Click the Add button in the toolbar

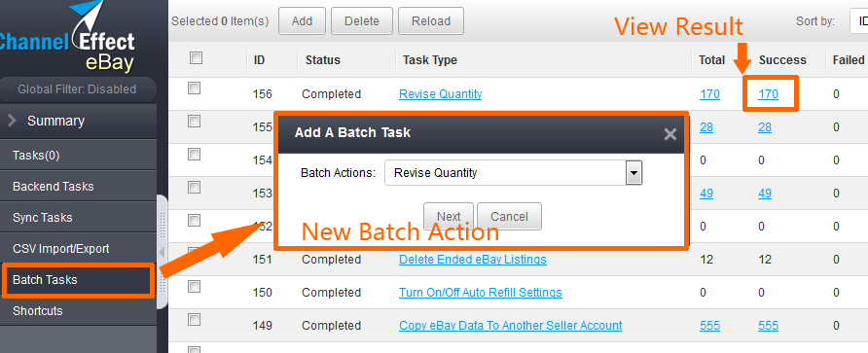303,21
